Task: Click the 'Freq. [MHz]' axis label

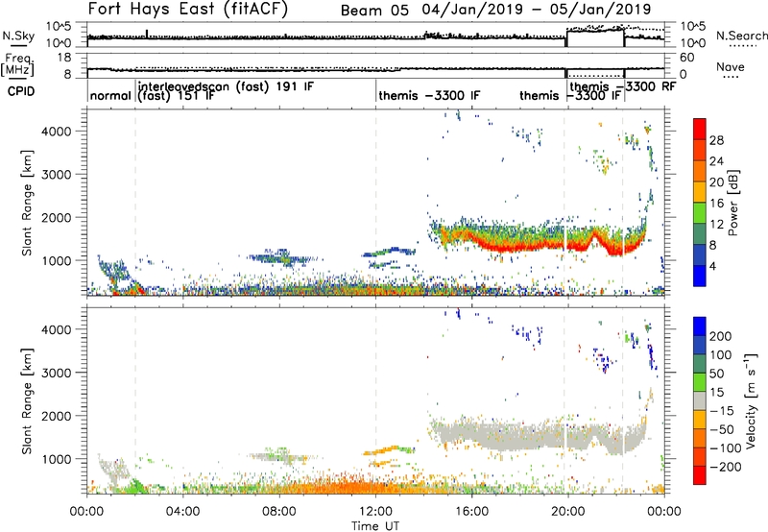Action: pyautogui.click(x=17, y=64)
